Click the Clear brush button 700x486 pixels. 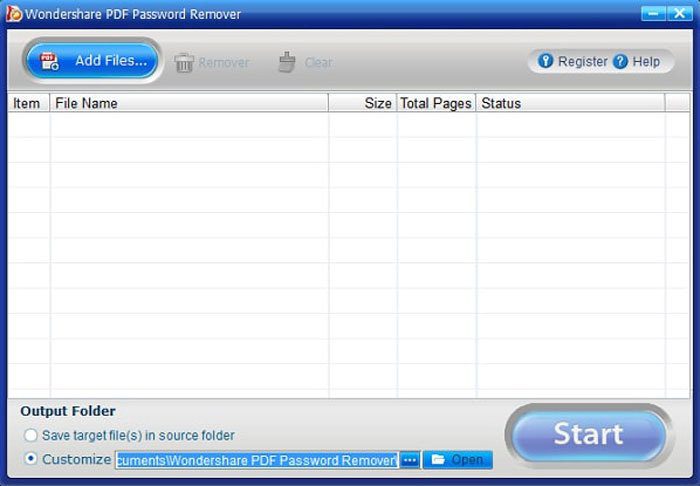[306, 62]
